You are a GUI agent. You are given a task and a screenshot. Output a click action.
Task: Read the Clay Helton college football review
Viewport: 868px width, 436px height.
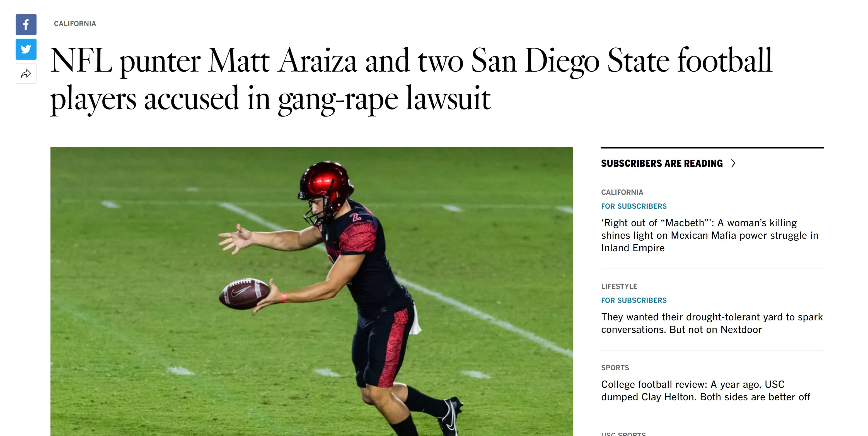[706, 391]
